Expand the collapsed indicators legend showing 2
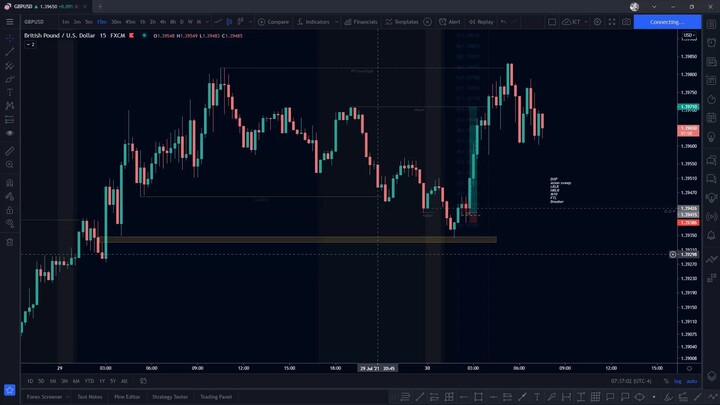 tap(30, 45)
